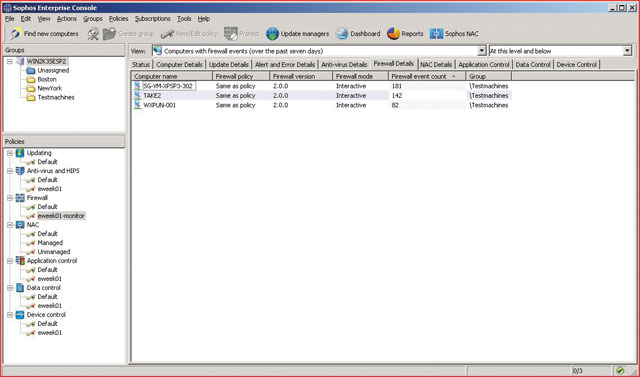This screenshot has width=640, height=377.
Task: Collapse the Data control node
Action: pos(10,288)
